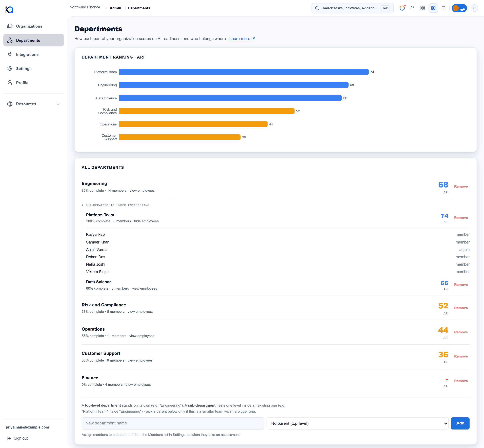This screenshot has height=448, width=484.
Task: Click employee name Vikram Singh
Action: click(97, 272)
